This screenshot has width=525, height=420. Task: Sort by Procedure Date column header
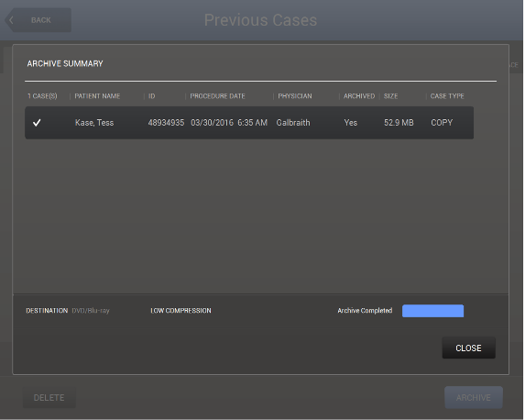coord(217,96)
